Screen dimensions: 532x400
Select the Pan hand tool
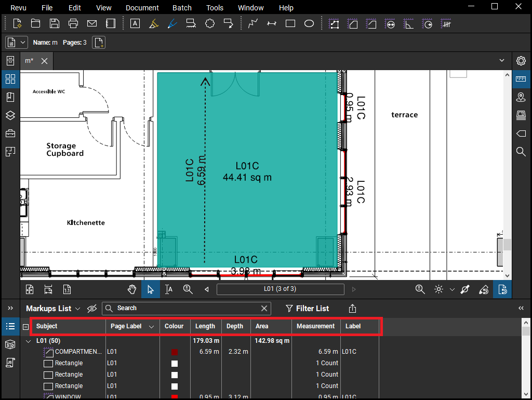pos(132,289)
